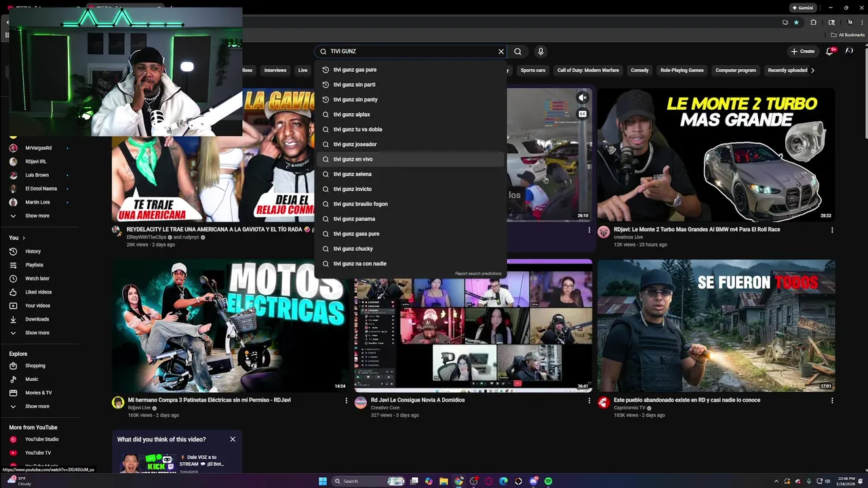Expand 'Show more' under Downloads

tap(37, 333)
